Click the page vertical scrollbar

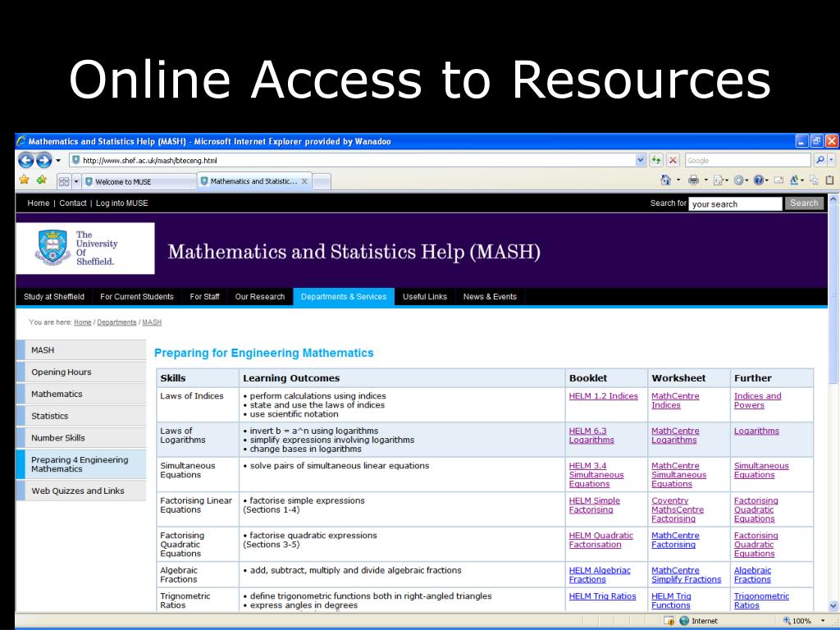pyautogui.click(x=833, y=402)
